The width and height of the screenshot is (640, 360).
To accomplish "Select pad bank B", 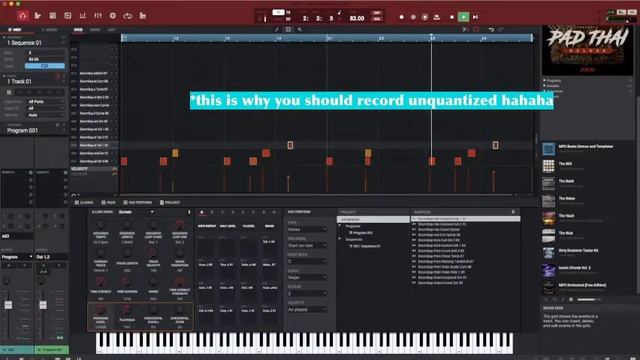I will pos(212,212).
